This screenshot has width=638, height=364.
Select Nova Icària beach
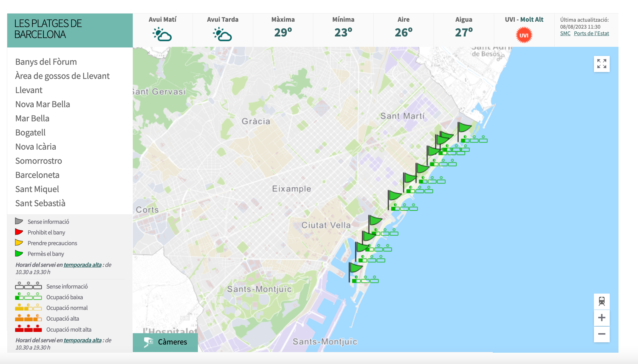coord(36,146)
